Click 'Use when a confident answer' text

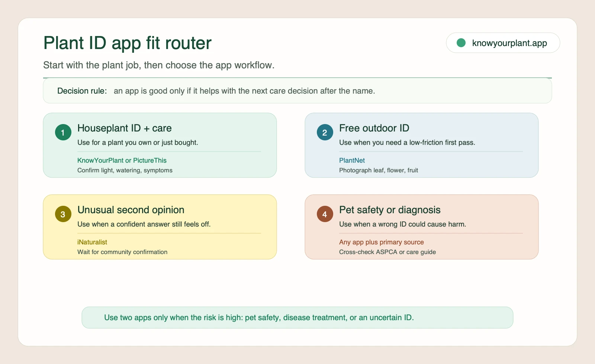coord(144,224)
